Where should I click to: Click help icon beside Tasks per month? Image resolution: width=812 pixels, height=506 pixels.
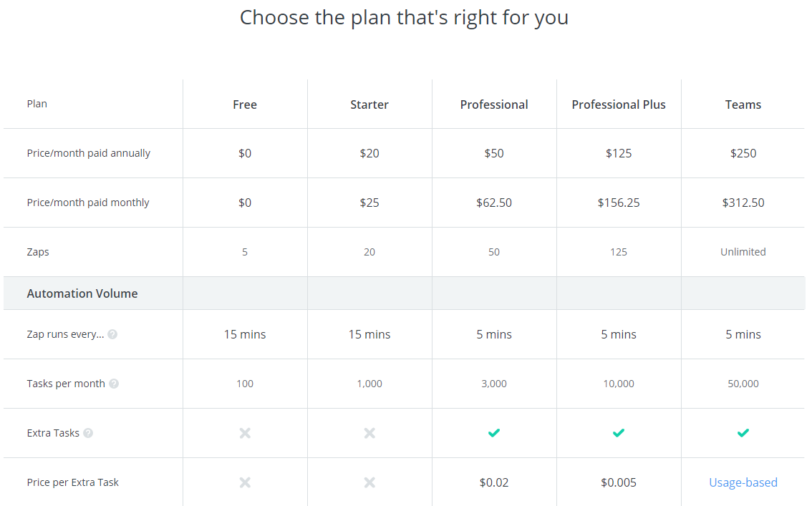tap(114, 384)
